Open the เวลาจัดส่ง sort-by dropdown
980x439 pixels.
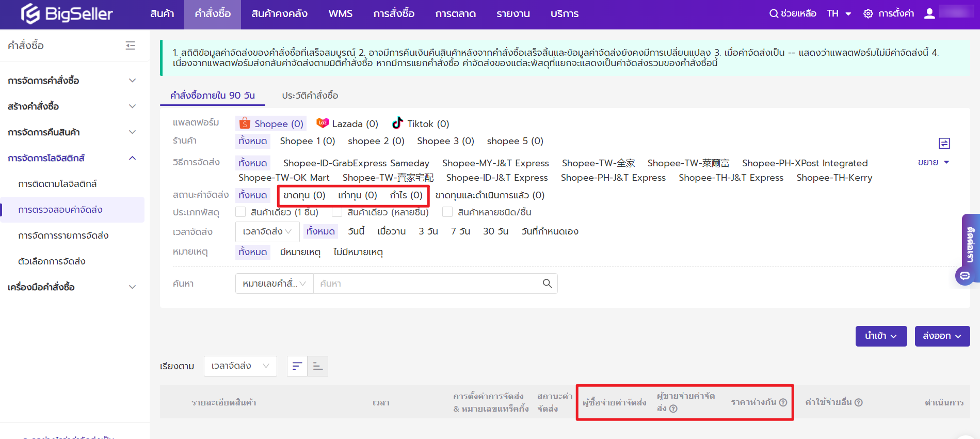click(x=240, y=366)
